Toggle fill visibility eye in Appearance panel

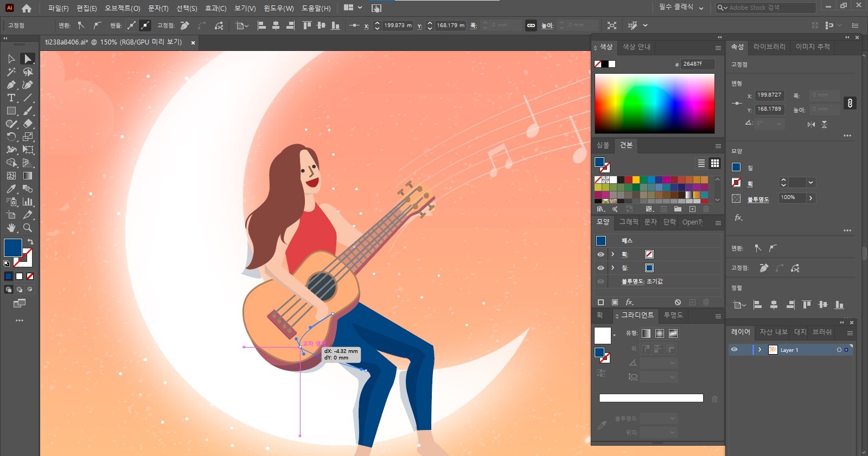pos(601,268)
